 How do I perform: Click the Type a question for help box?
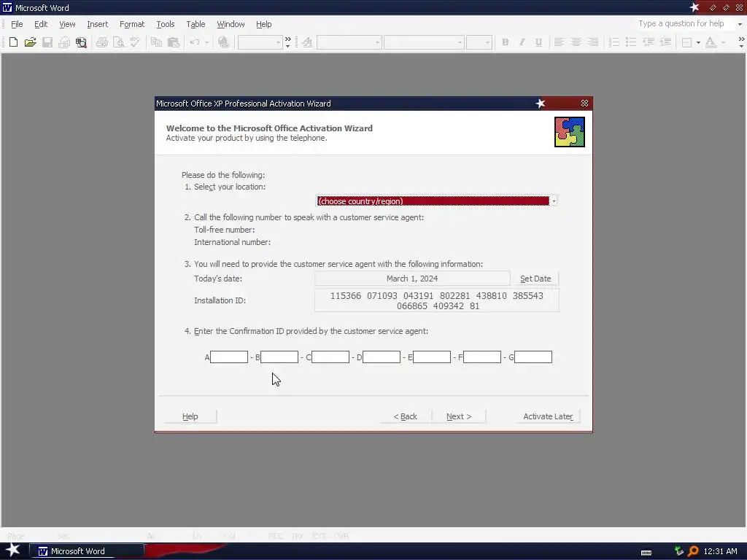point(684,24)
